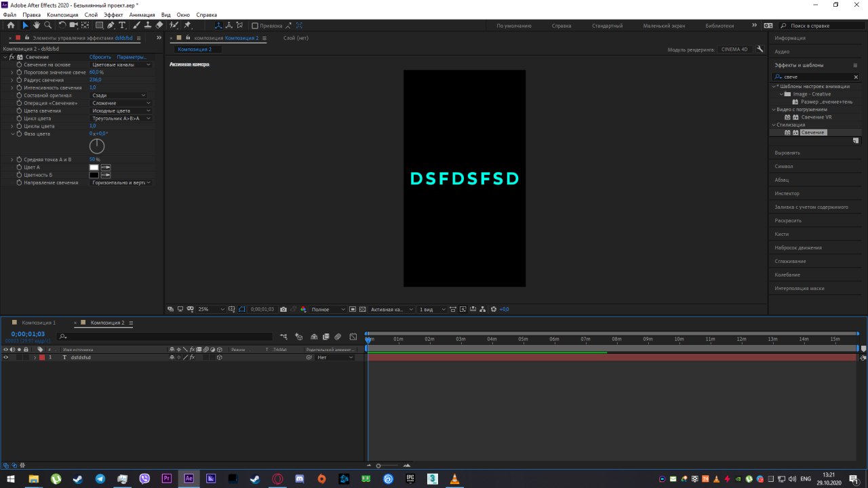
Task: Open the Home screen icon
Action: [11, 25]
